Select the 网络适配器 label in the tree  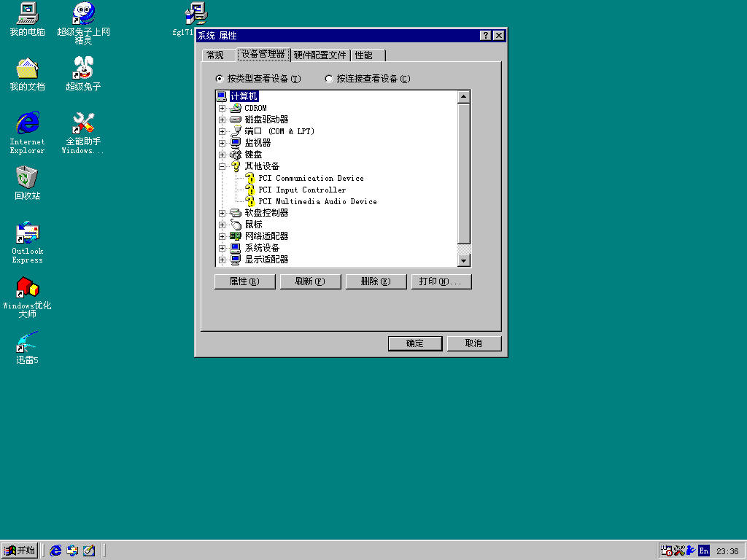tap(266, 236)
